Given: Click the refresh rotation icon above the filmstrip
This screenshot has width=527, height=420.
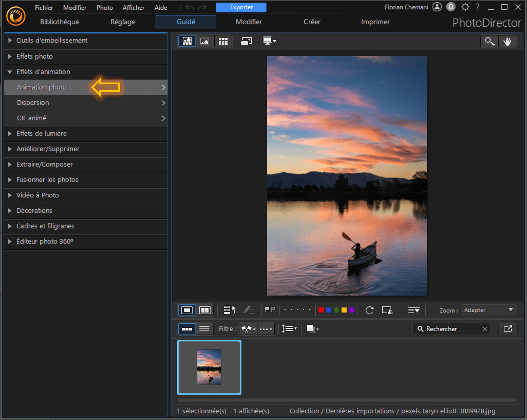Looking at the screenshot, I should (369, 310).
